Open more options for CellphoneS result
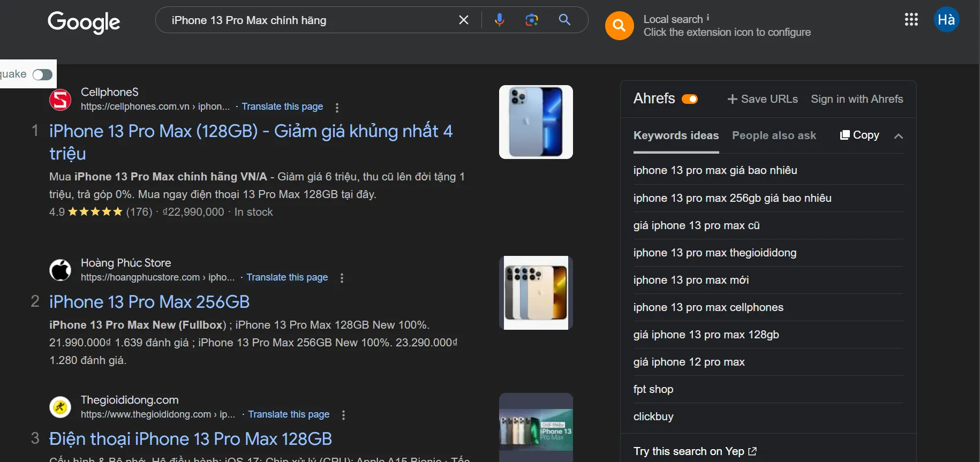This screenshot has width=980, height=462. point(337,108)
